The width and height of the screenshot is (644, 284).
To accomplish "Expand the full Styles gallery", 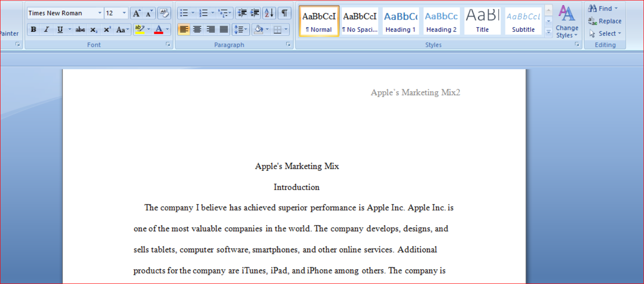I will point(549,32).
